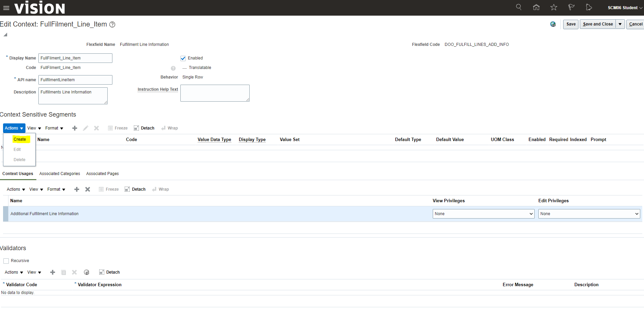Click the notifications bell icon
The width and height of the screenshot is (644, 311).
[x=589, y=7]
